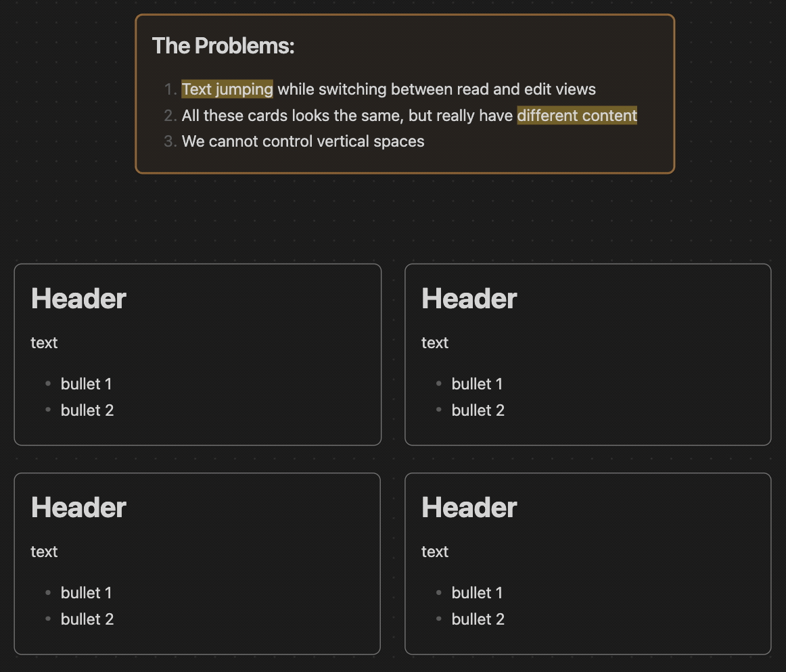
Task: Click "bullet 1" in the bottom-left card
Action: [86, 593]
